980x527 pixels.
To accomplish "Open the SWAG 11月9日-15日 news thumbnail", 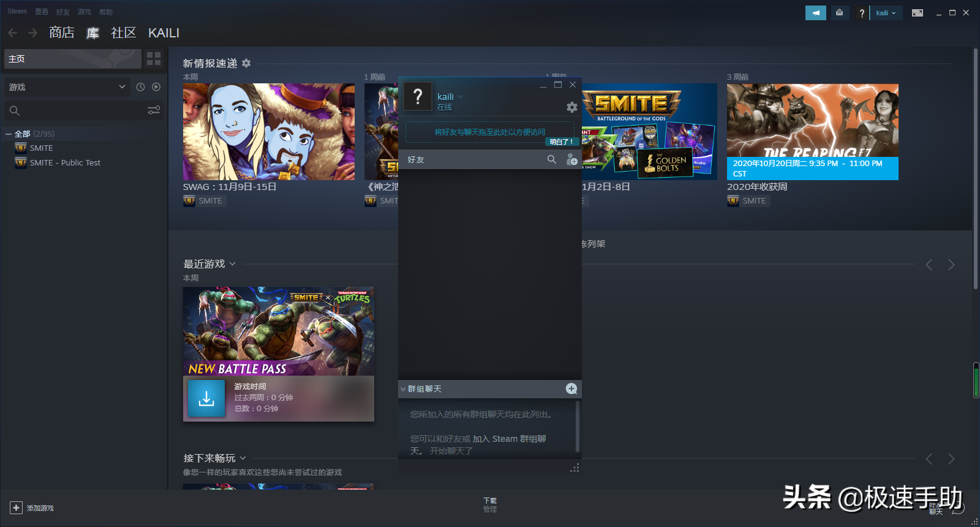I will click(269, 132).
